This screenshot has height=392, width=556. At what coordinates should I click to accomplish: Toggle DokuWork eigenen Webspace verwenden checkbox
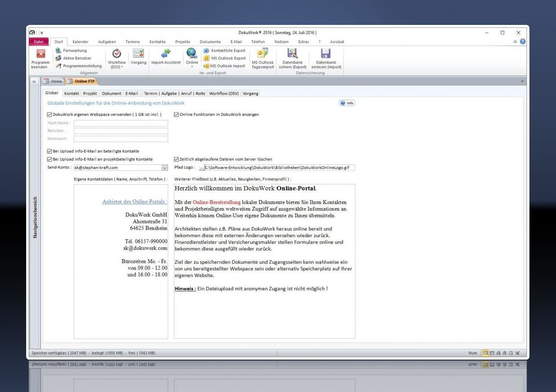[x=50, y=115]
